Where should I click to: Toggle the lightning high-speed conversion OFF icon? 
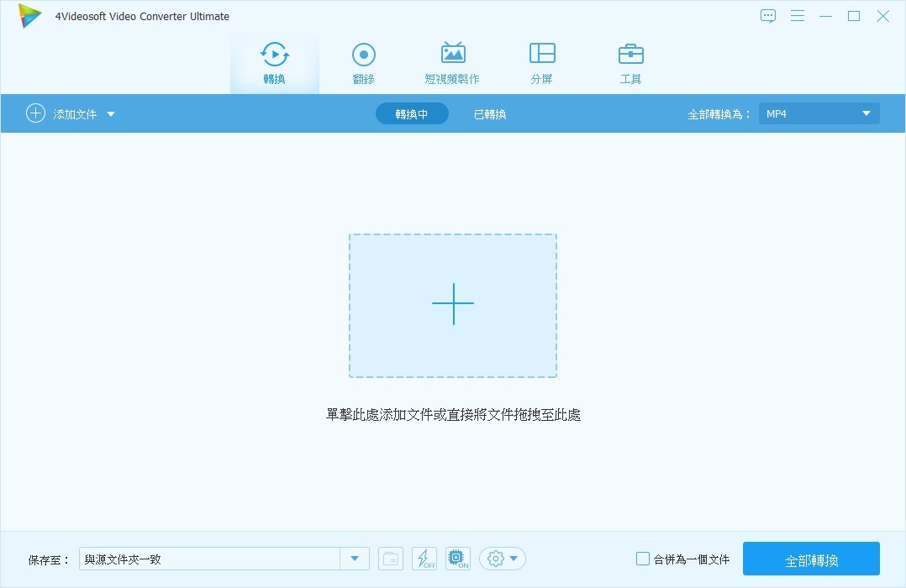[424, 559]
